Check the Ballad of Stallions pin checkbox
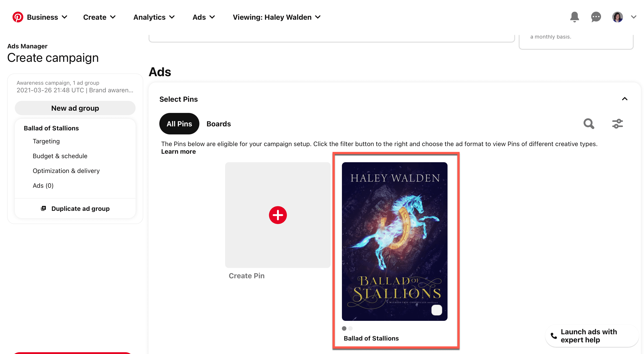This screenshot has width=644, height=354. click(x=437, y=310)
